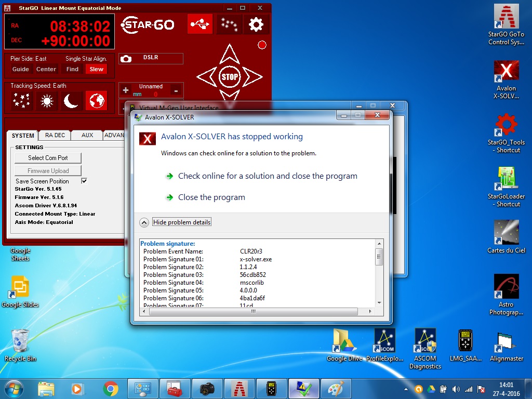Open Avalon X-SOLVER desktop shortcut
Viewport: 532px width, 399px height.
coord(506,79)
